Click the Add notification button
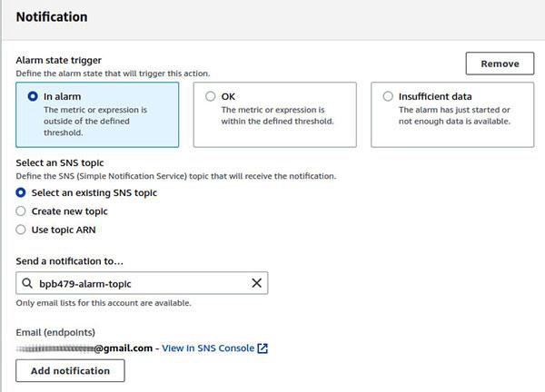The height and width of the screenshot is (392, 545). [70, 371]
